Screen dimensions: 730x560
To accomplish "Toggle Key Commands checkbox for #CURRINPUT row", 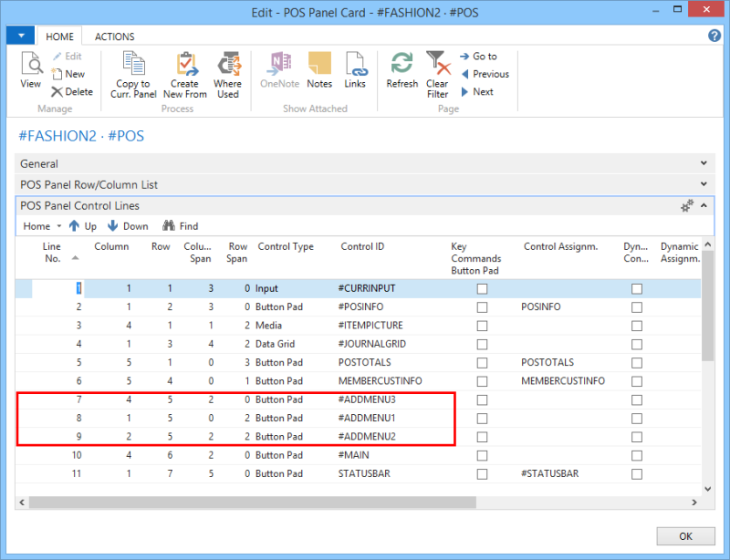I will (x=483, y=288).
